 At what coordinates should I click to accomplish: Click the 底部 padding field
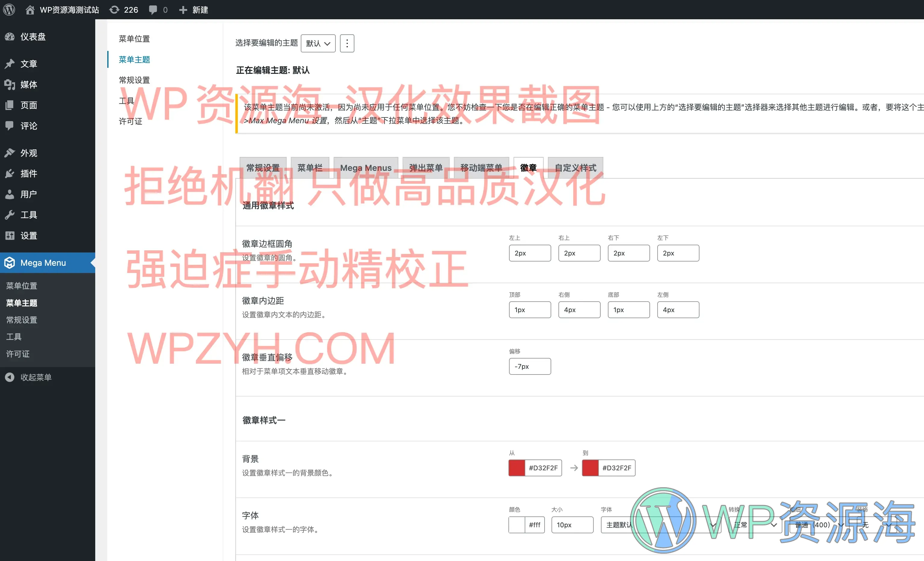628,310
